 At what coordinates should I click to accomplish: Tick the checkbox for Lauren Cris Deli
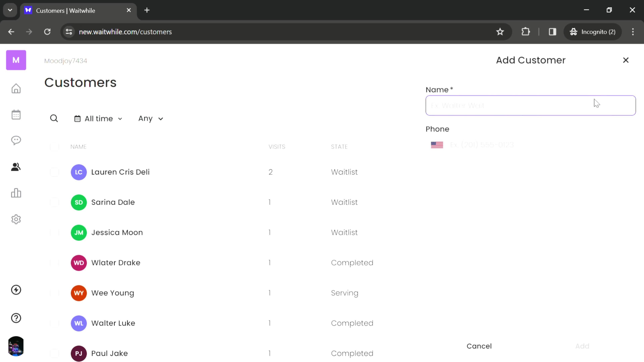tap(54, 172)
